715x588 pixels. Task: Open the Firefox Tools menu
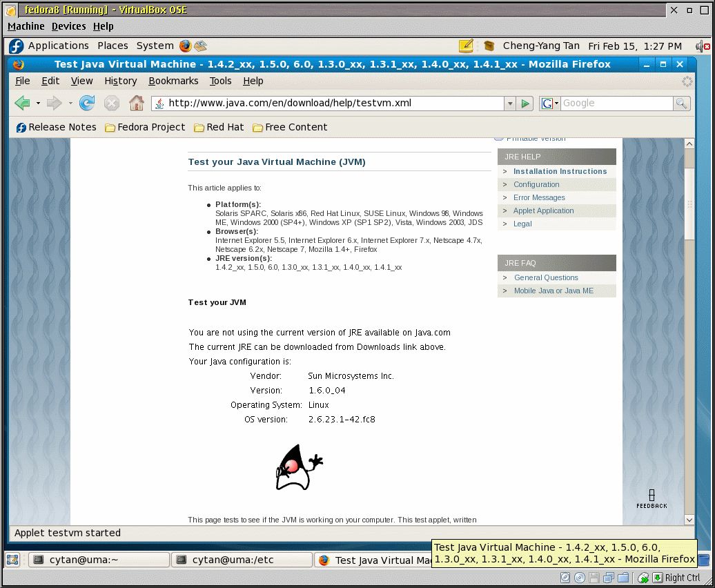[x=220, y=81]
